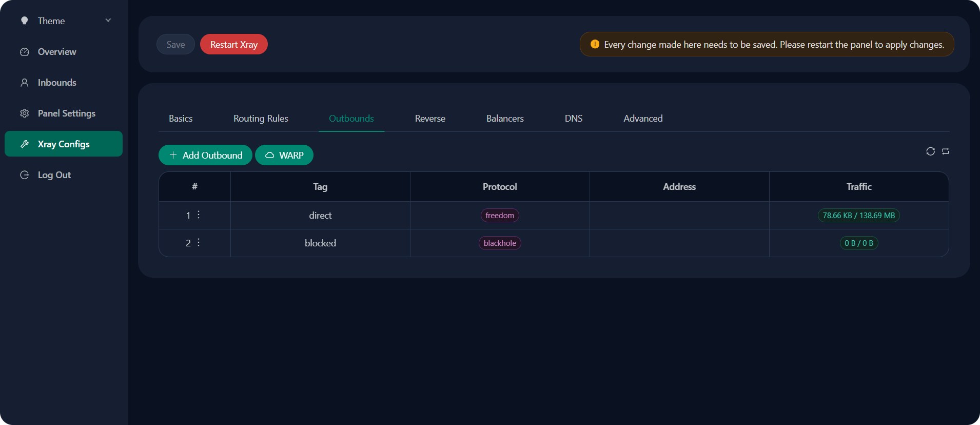Click the refresh icon above the outbounds table

pos(930,151)
